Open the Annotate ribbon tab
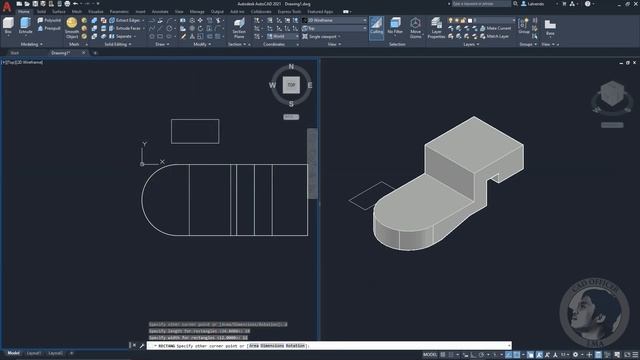This screenshot has height=360, width=640. pos(160,12)
